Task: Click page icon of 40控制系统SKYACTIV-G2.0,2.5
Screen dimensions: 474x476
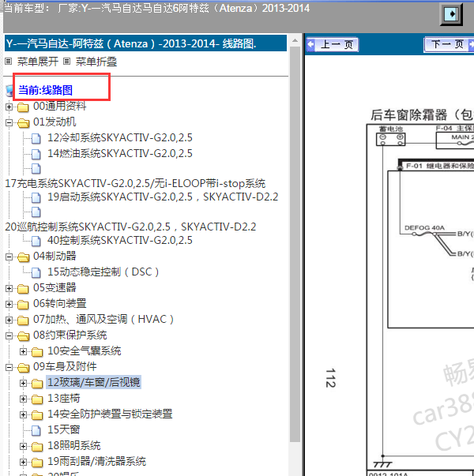Action: click(36, 241)
